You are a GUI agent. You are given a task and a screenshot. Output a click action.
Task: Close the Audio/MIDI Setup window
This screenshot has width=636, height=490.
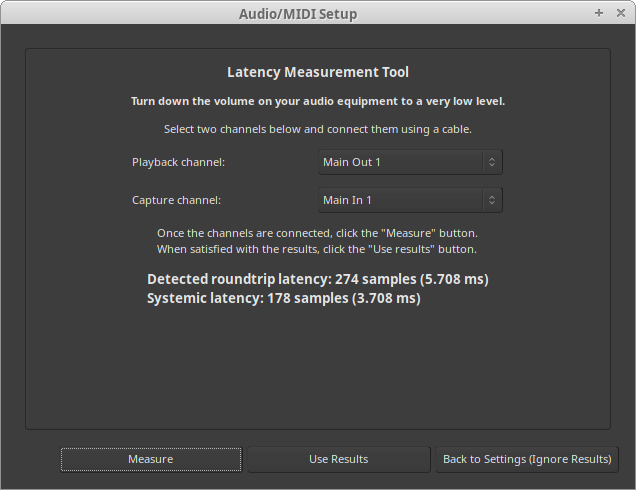[620, 13]
